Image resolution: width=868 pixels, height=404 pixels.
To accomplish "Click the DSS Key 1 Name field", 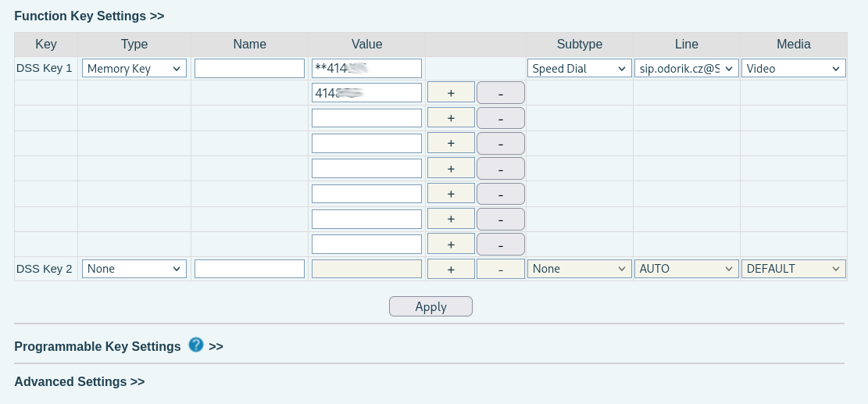I will point(249,69).
